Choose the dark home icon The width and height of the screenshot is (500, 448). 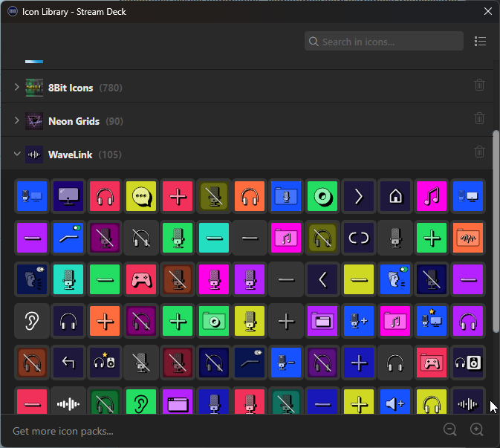coord(395,196)
